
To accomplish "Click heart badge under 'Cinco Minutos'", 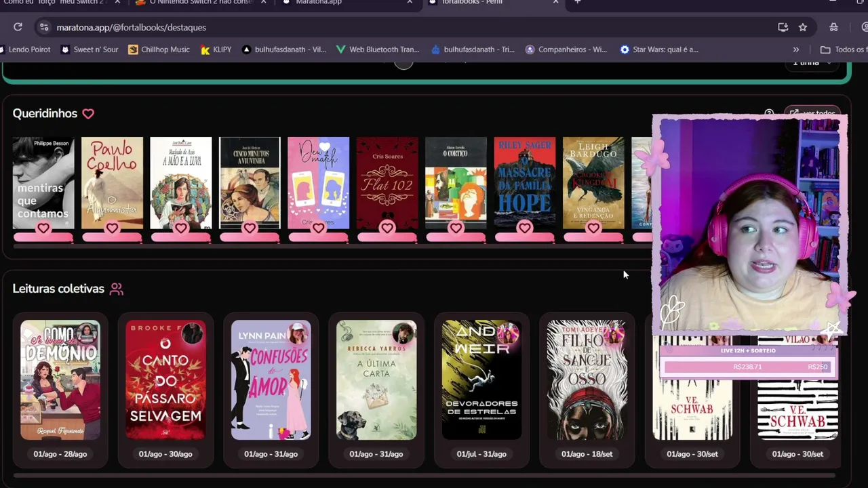I will pos(250,229).
